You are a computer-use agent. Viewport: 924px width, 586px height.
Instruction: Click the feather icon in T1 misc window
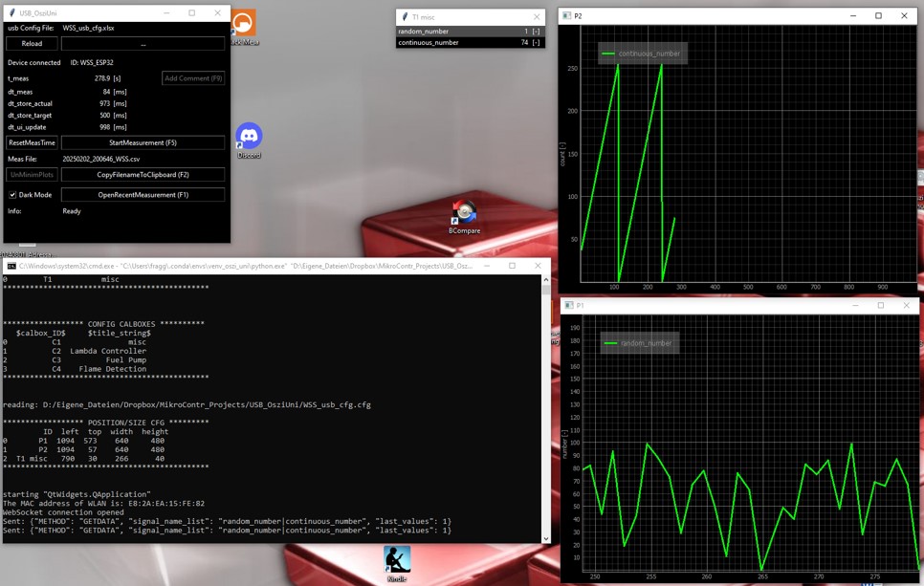405,17
